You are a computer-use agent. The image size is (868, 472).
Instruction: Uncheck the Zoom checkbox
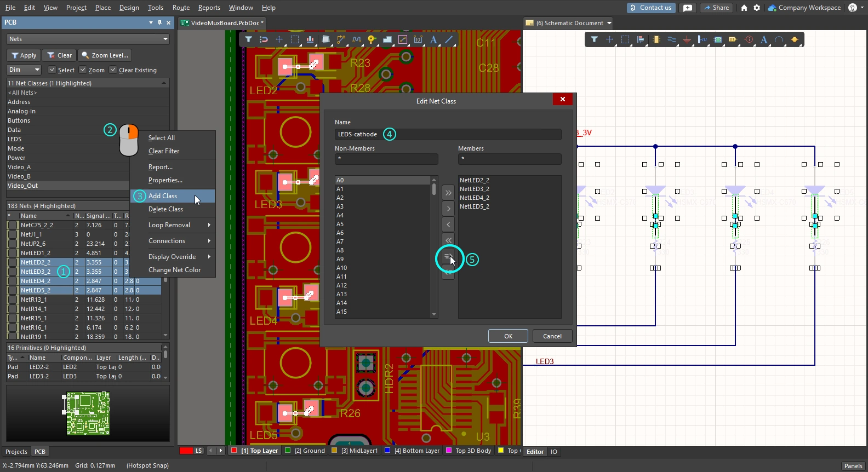pos(83,70)
